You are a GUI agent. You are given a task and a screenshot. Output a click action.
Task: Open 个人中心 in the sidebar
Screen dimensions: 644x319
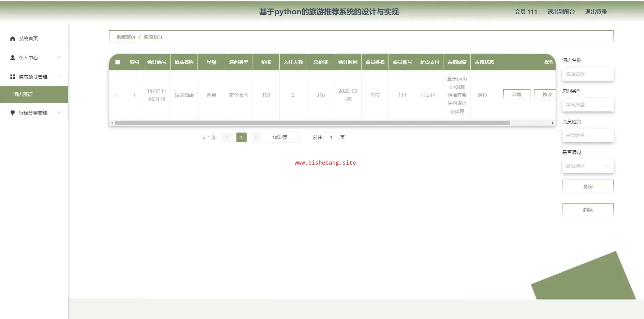pos(34,58)
